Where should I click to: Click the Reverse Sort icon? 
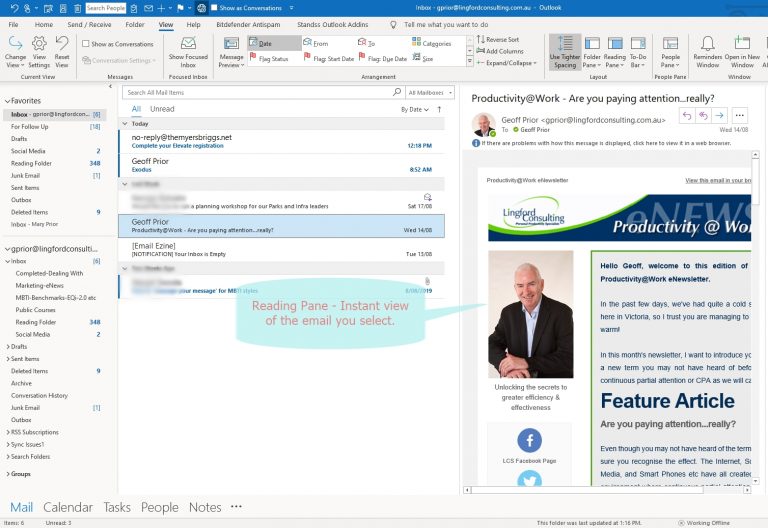pos(480,39)
